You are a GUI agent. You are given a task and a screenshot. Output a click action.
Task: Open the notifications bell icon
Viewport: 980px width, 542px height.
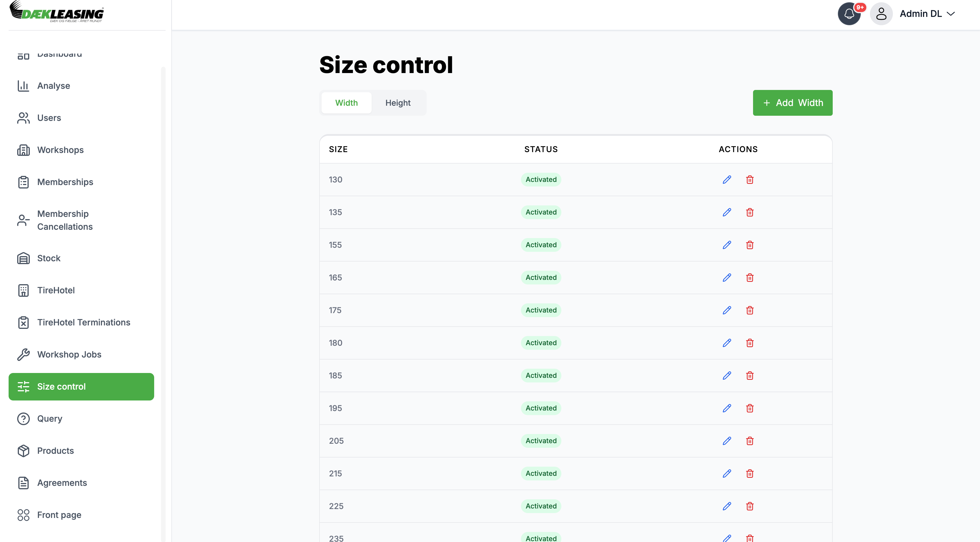[x=849, y=14]
